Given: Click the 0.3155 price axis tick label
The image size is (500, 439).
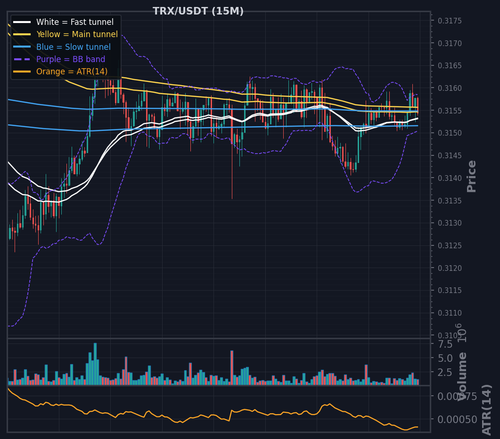Looking at the screenshot, I should click(x=450, y=110).
